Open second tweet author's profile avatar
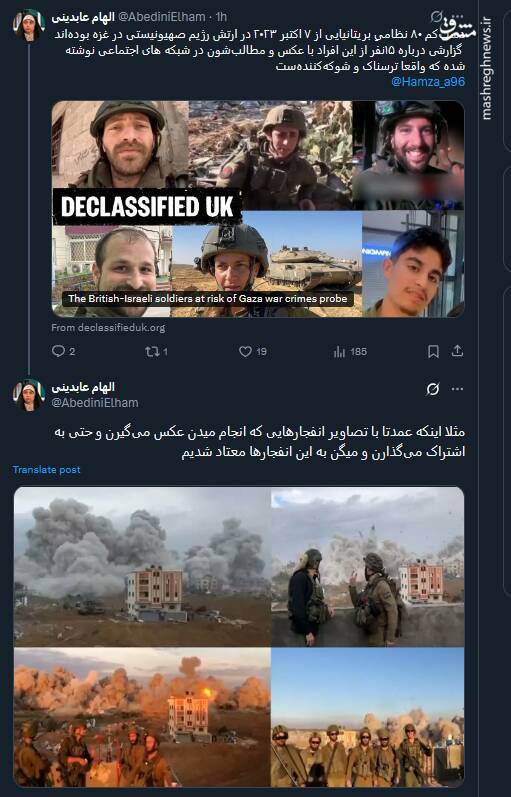This screenshot has width=511, height=797. (x=29, y=395)
